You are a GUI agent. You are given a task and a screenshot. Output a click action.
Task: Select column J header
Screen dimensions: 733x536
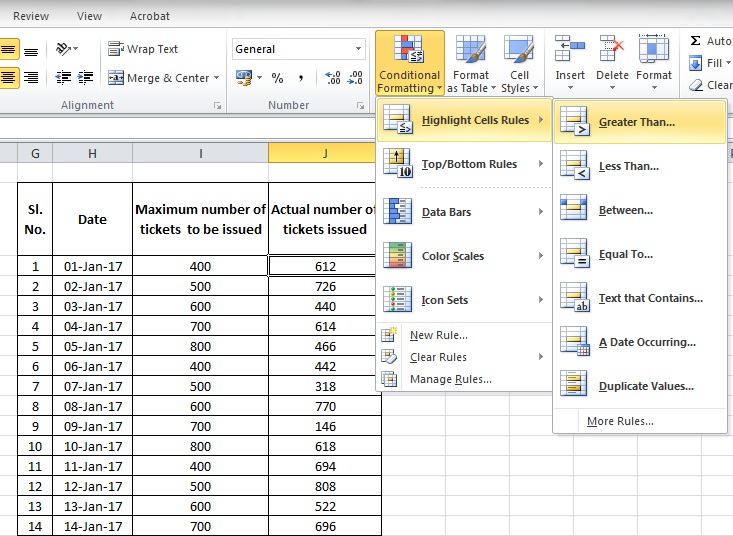pyautogui.click(x=324, y=153)
